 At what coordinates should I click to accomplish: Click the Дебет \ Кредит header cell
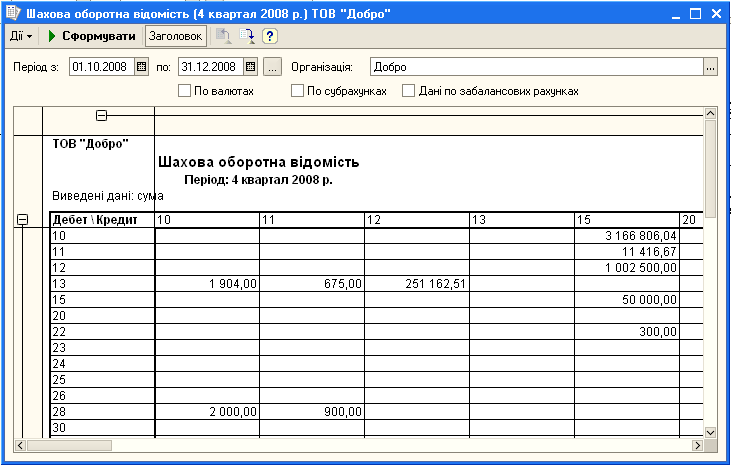point(102,220)
